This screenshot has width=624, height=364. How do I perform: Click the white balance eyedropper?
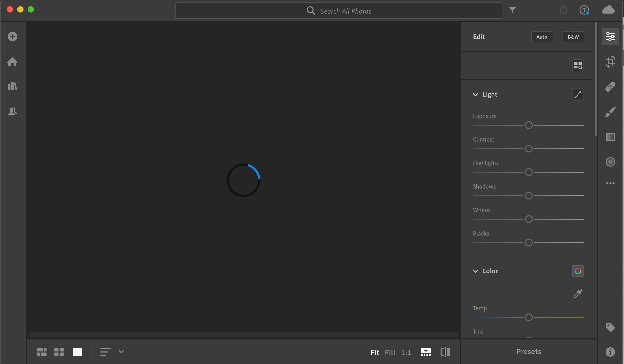tap(578, 293)
